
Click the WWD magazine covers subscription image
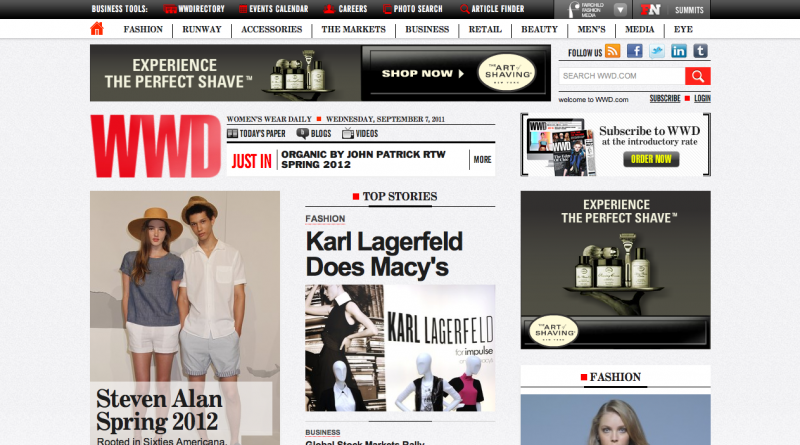(561, 147)
